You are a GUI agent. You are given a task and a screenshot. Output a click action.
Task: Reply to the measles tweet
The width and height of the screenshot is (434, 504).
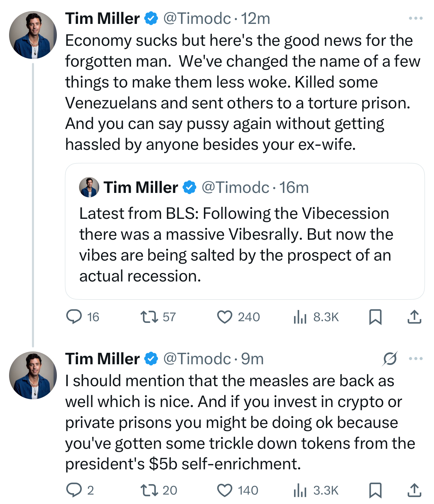[74, 490]
